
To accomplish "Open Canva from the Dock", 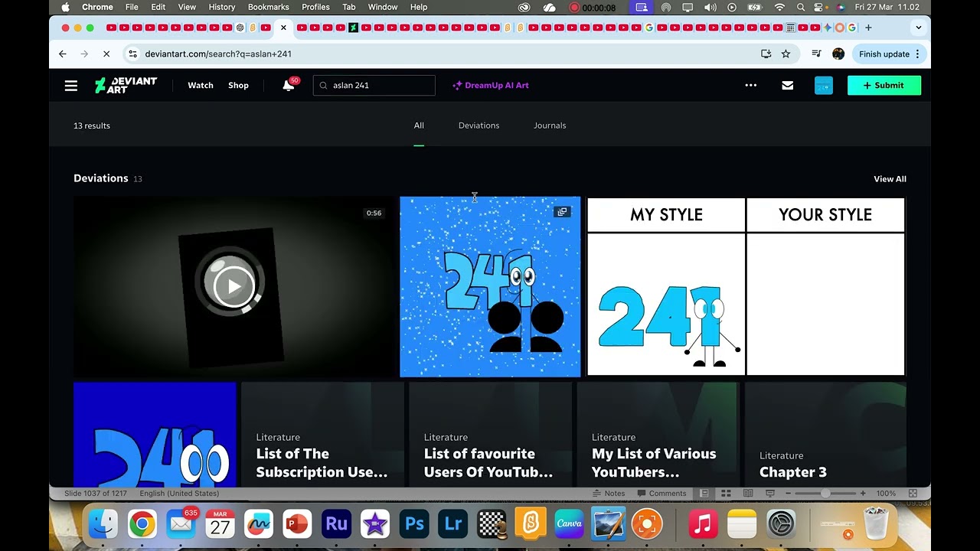I will tap(570, 524).
